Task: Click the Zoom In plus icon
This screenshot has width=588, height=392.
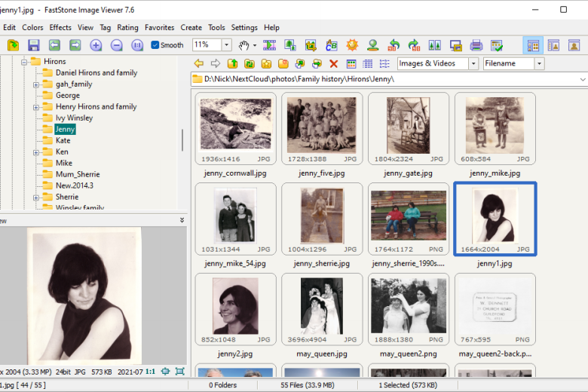Action: coord(96,45)
